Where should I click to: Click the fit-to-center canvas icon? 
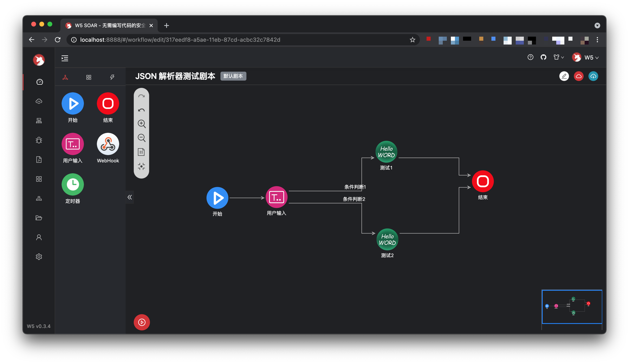pos(141,166)
